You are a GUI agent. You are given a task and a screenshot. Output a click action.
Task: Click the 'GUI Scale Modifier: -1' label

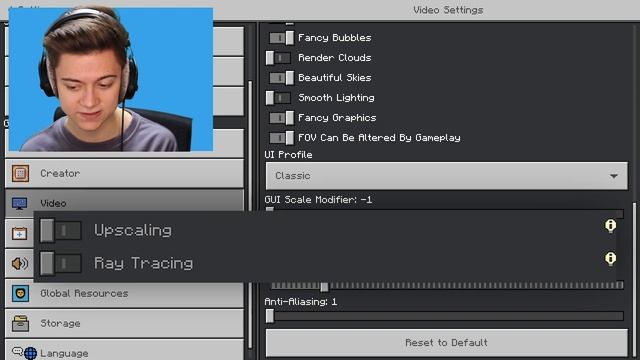(x=318, y=200)
